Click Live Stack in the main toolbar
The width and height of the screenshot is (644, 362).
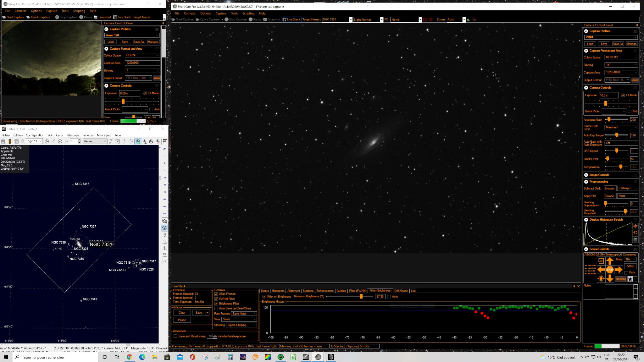tap(291, 19)
